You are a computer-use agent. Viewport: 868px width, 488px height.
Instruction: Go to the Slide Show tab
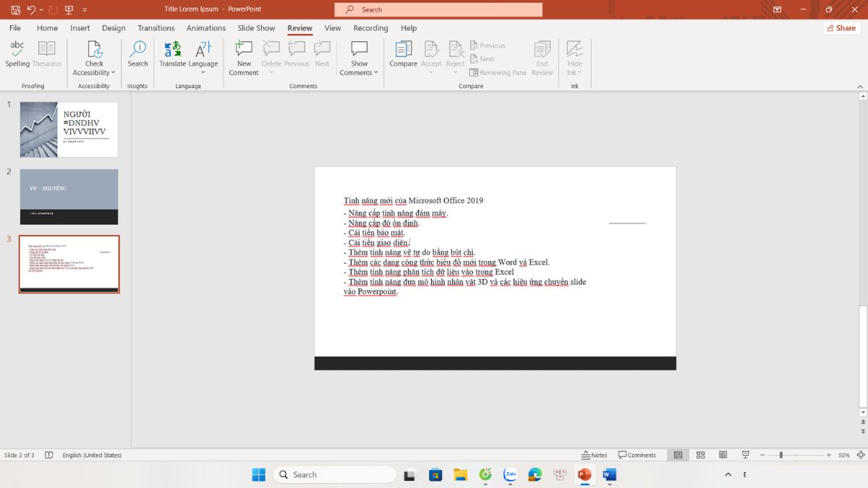pos(256,28)
